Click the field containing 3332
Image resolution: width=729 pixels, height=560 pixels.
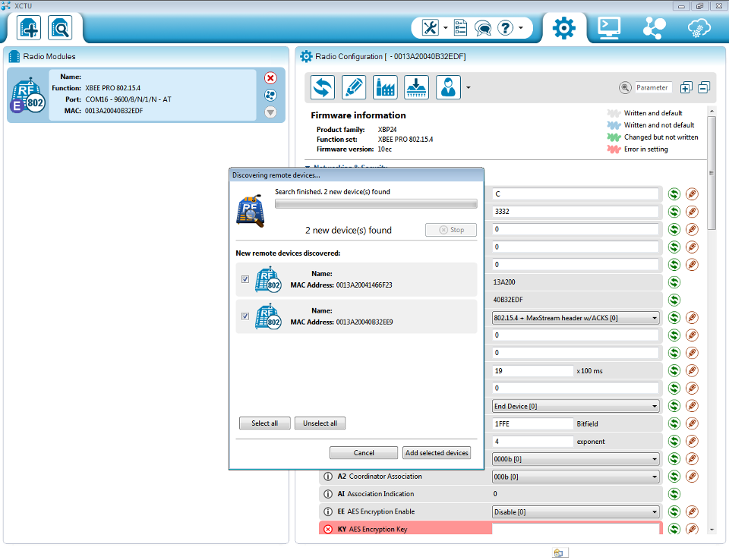coord(576,212)
